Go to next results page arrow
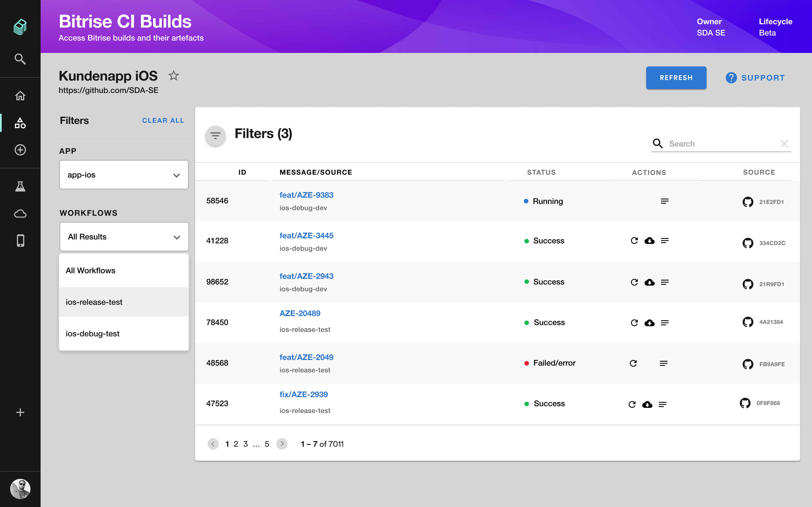Image resolution: width=812 pixels, height=507 pixels. coord(282,444)
